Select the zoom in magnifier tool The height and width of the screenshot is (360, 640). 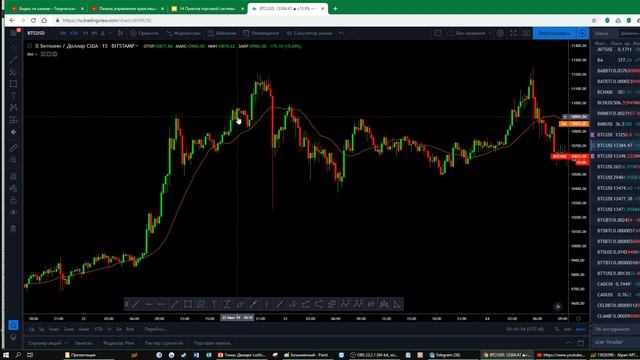[13, 160]
